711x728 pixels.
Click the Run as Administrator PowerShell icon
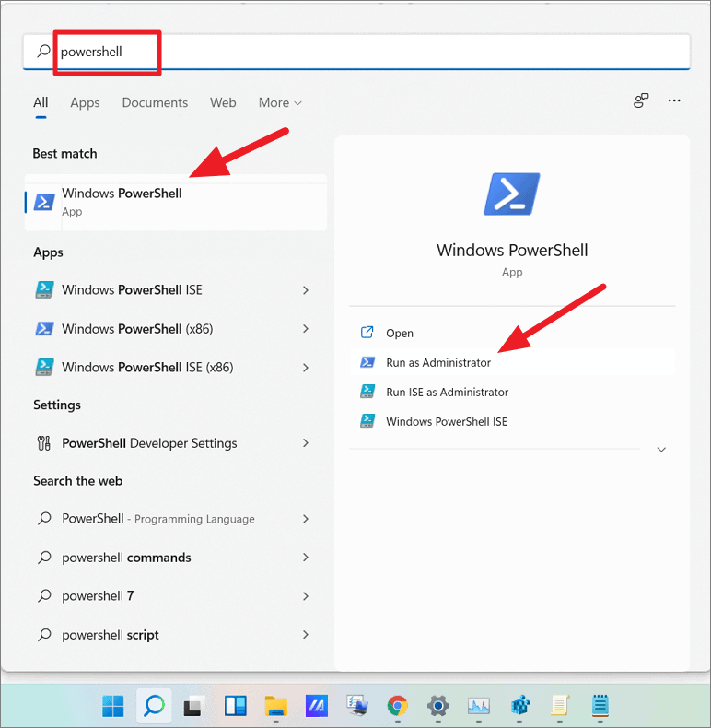point(367,362)
